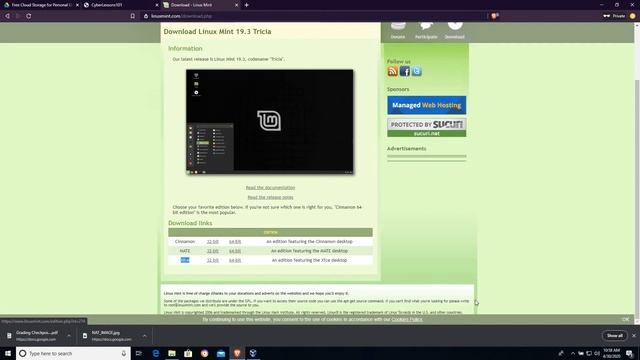Screen dimensions: 640x360
Task: Select the Brave browser taskbar icon
Action: 237,353
